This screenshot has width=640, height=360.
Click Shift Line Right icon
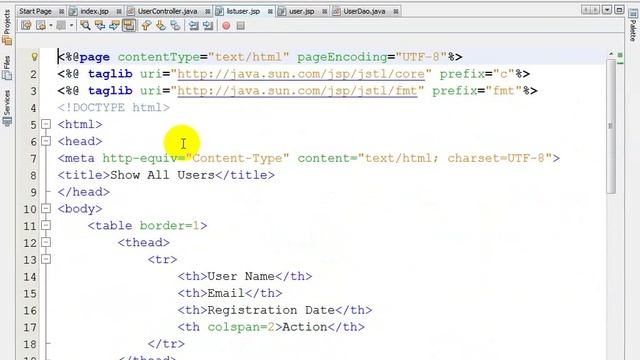tap(208, 25)
